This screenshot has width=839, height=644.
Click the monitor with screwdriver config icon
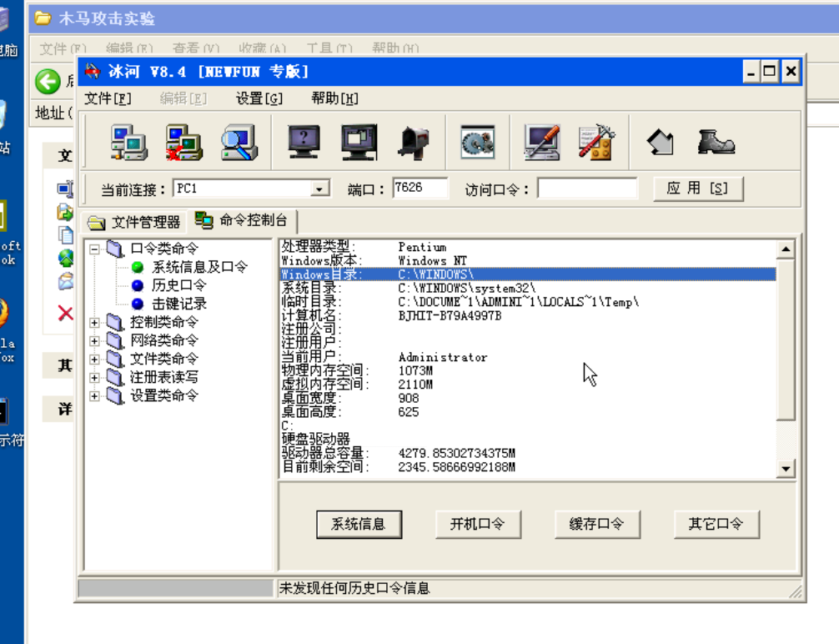542,143
